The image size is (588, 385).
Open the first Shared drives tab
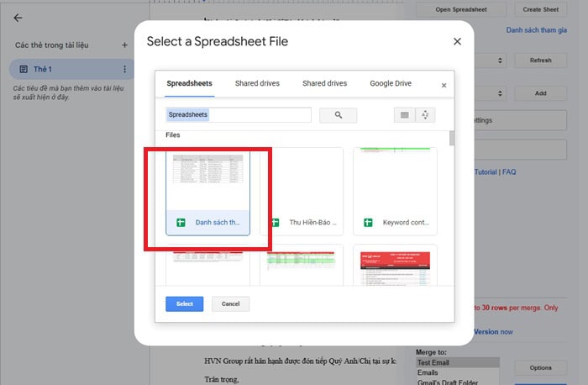click(257, 83)
